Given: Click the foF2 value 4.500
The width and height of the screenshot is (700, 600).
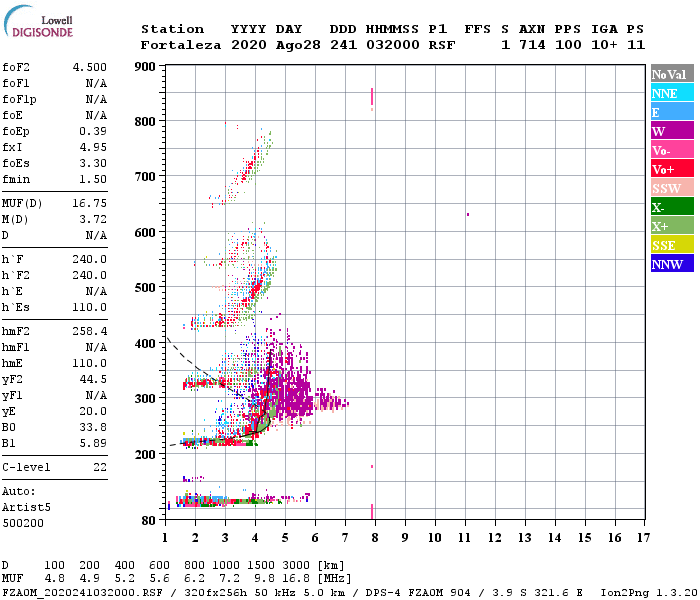Looking at the screenshot, I should click(90, 67).
